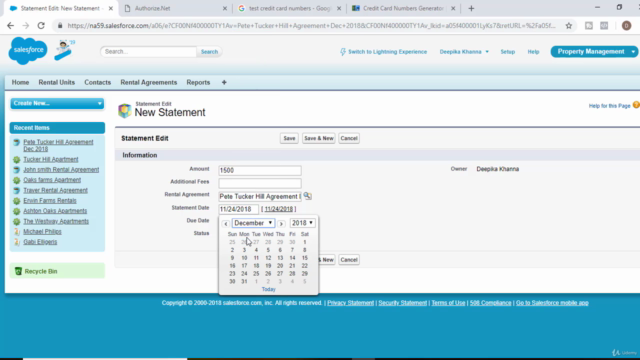Viewport: 640px width, 360px height.
Task: Click icon beside Michael Philips
Action: (17, 231)
